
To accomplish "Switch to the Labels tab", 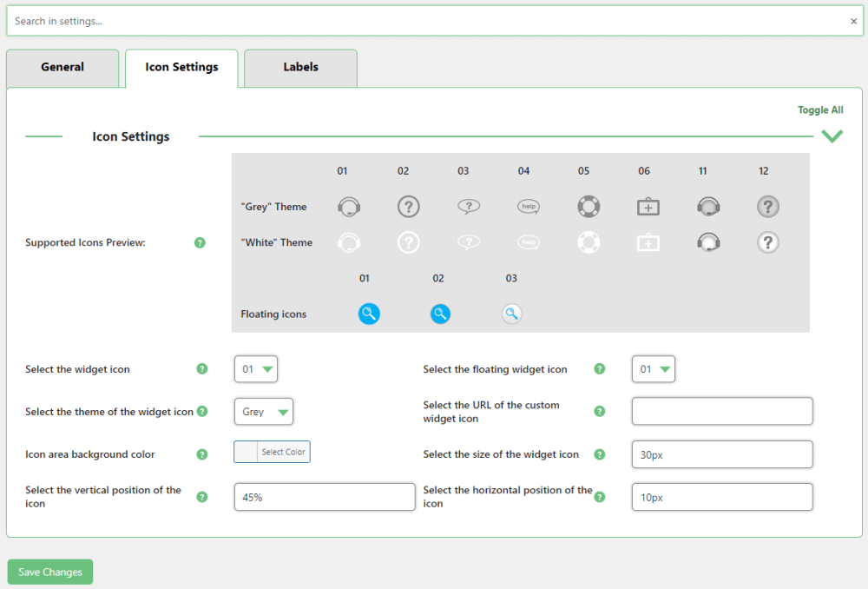I will click(x=300, y=68).
